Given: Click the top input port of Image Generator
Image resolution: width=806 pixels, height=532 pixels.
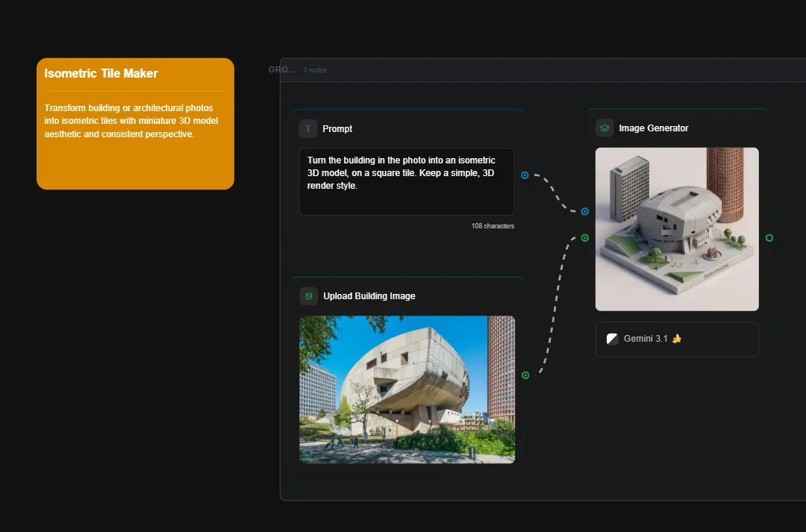Looking at the screenshot, I should 583,211.
